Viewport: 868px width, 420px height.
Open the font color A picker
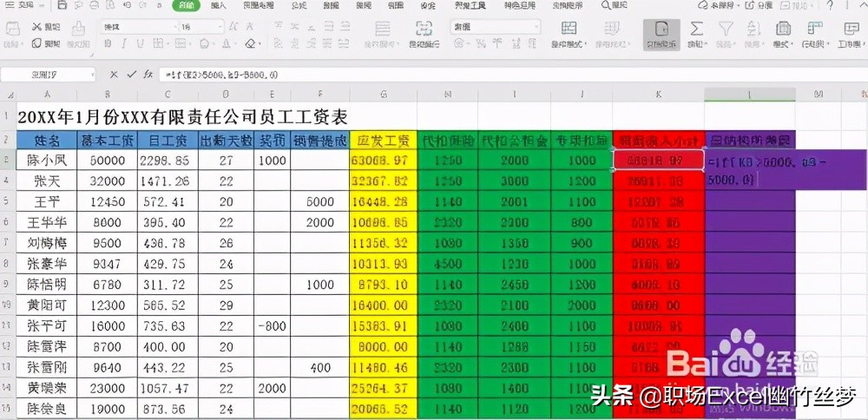point(227,43)
